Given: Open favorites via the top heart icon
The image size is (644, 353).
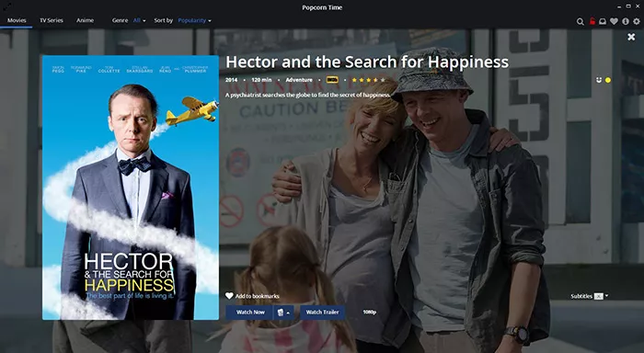Looking at the screenshot, I should [614, 21].
